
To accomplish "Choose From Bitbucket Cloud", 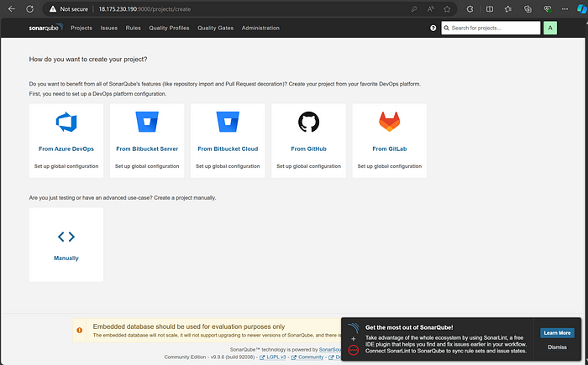I will [x=228, y=149].
